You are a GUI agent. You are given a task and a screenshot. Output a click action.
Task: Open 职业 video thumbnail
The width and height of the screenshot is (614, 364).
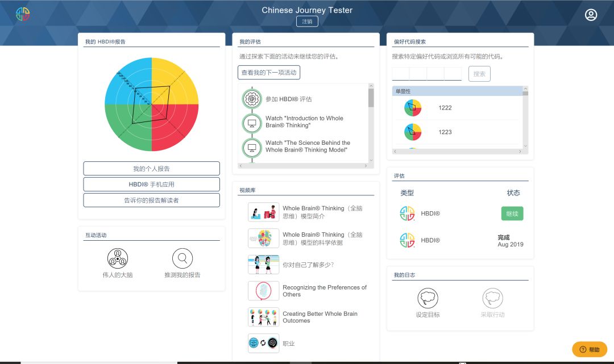coord(264,344)
